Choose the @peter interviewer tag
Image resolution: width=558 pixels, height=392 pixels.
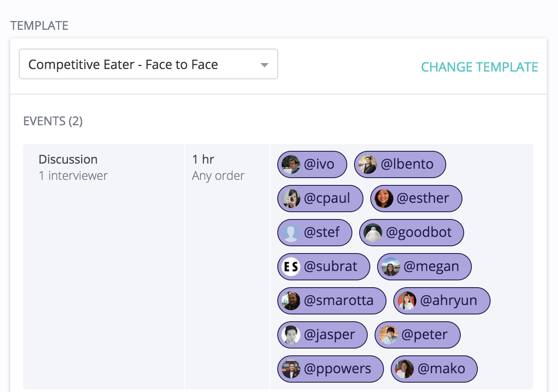(417, 335)
